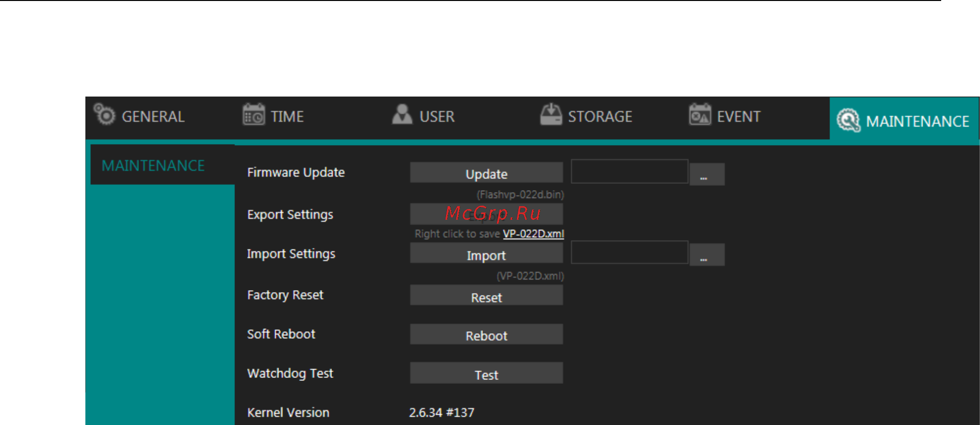Click the Event calendar icon
Image resolution: width=980 pixels, height=425 pixels.
700,114
